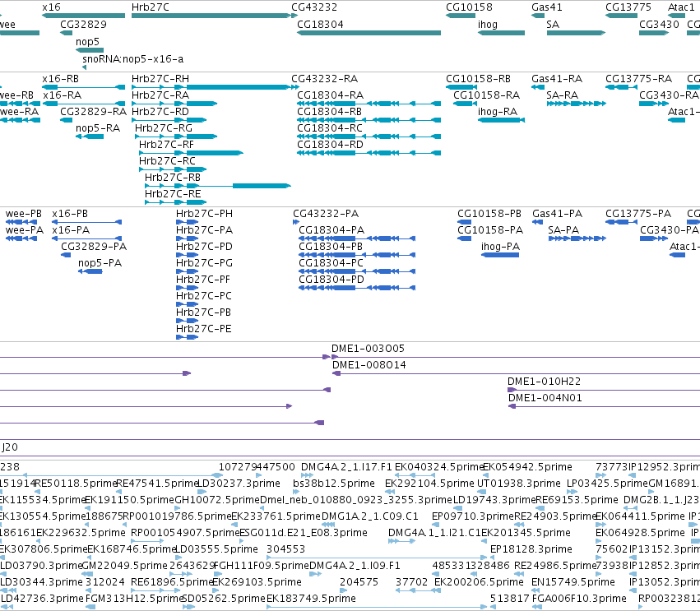Click the Hrb27C-RH transcript label
This screenshot has width=700, height=611.
[x=160, y=79]
